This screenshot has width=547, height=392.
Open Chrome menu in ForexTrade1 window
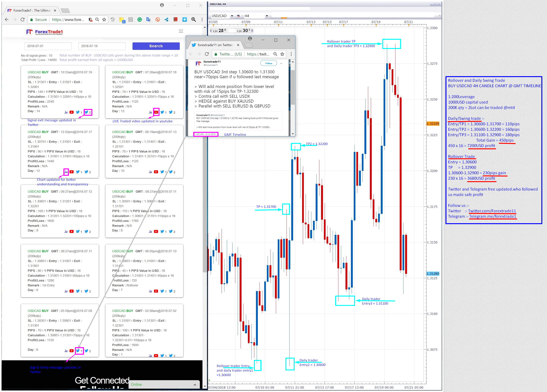coord(202,20)
